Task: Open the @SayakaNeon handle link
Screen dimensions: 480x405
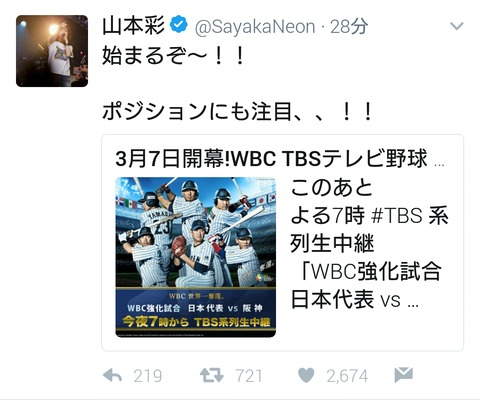Action: (255, 27)
